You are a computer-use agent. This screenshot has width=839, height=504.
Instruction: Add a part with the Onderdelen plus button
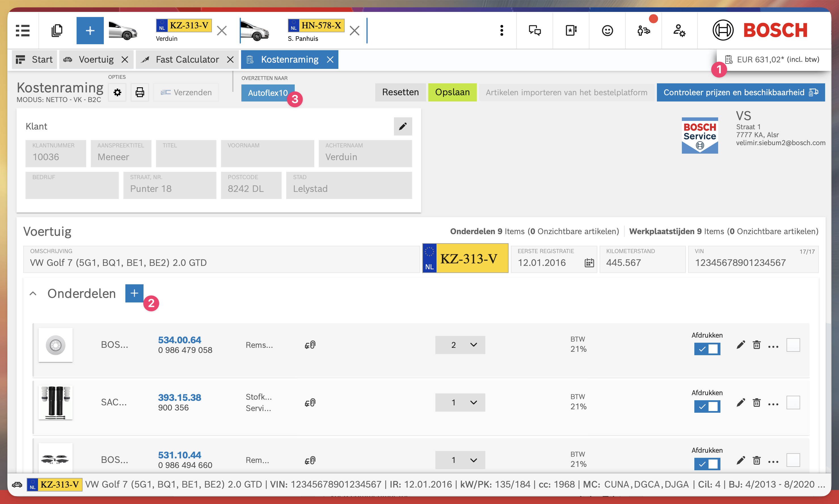pos(134,293)
